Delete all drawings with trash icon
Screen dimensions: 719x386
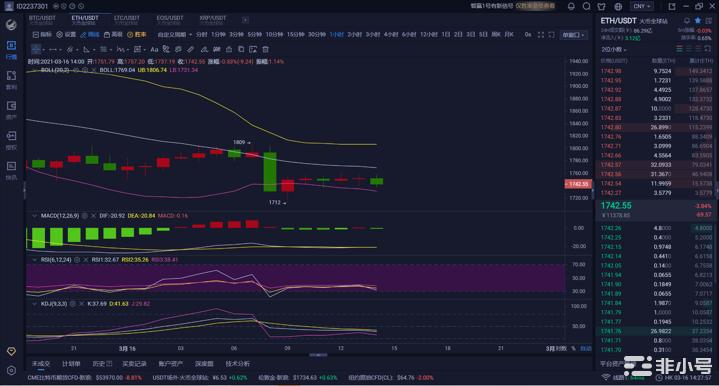[x=265, y=49]
